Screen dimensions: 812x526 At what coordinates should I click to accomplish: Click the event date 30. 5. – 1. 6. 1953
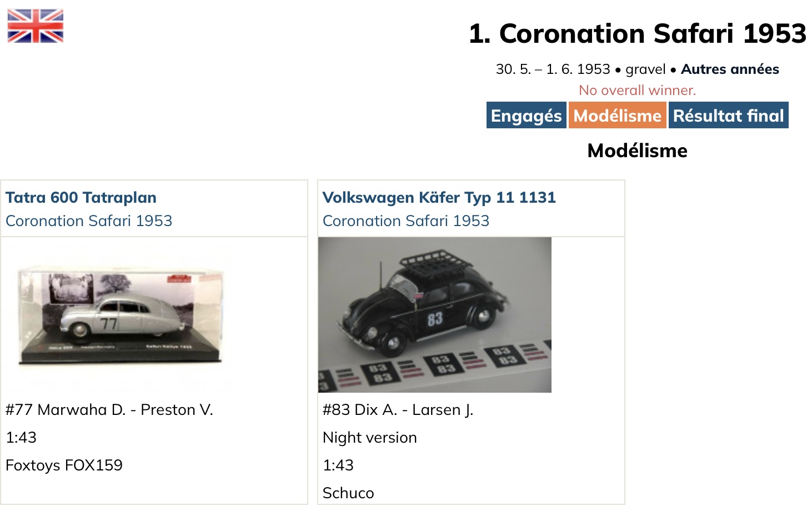pos(553,69)
